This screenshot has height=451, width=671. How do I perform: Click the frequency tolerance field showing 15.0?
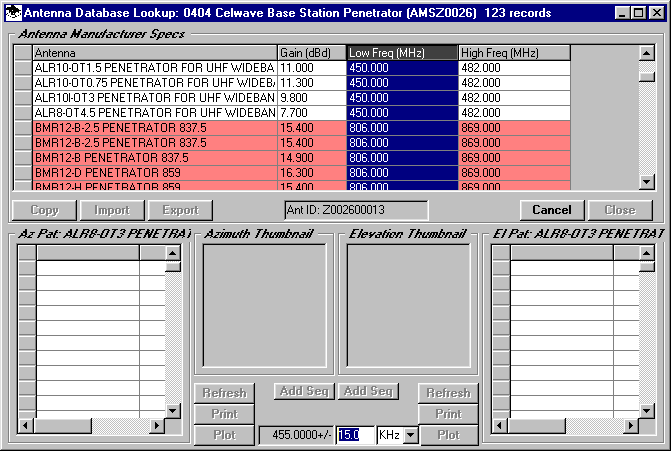point(355,435)
